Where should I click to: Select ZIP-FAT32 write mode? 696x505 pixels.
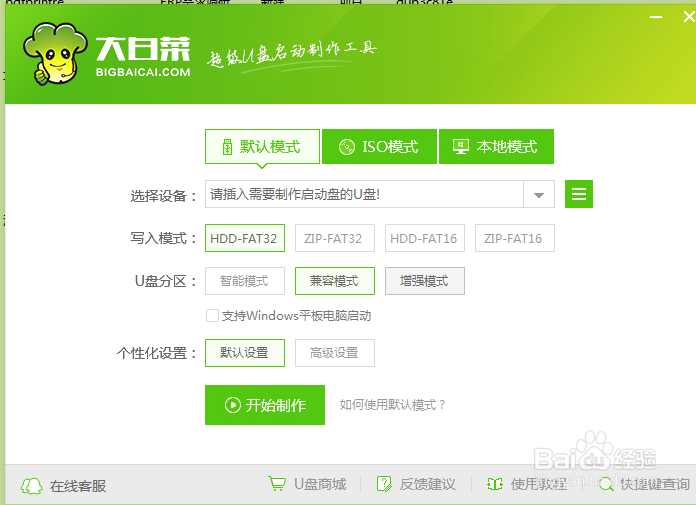click(x=335, y=238)
